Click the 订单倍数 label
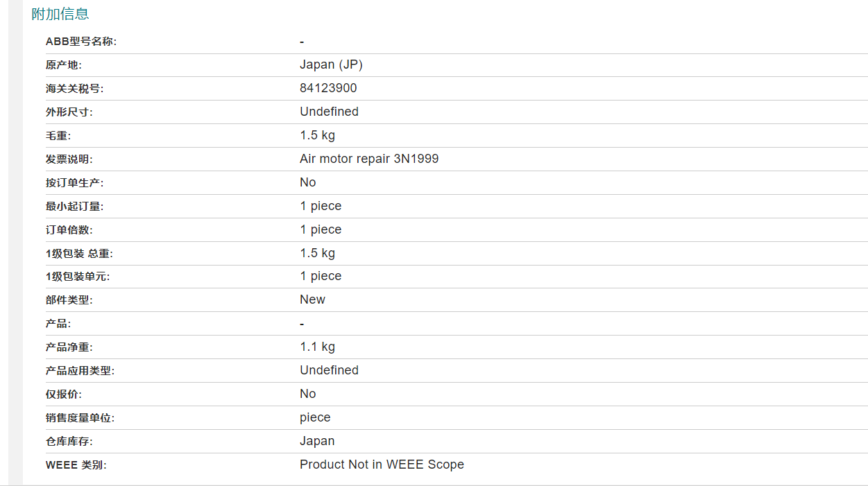This screenshot has width=868, height=486. 69,230
